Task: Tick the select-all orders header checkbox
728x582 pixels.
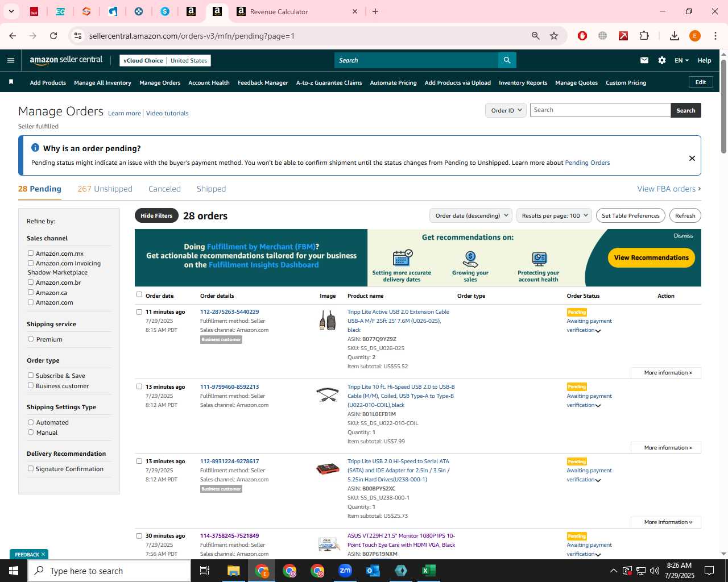Action: coord(139,294)
